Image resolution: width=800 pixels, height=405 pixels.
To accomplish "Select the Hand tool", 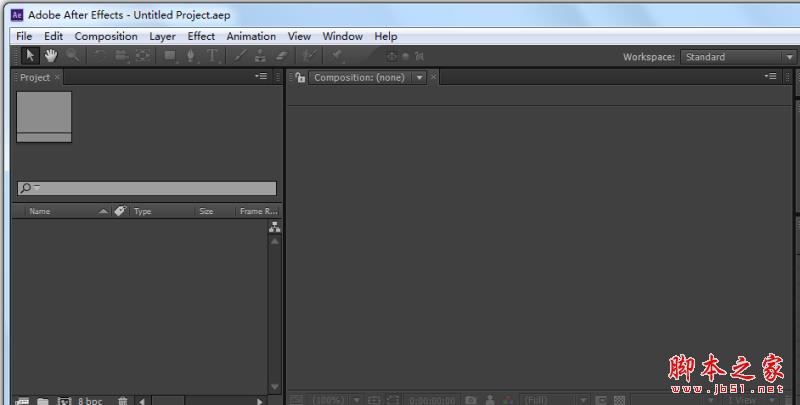I will click(x=51, y=56).
